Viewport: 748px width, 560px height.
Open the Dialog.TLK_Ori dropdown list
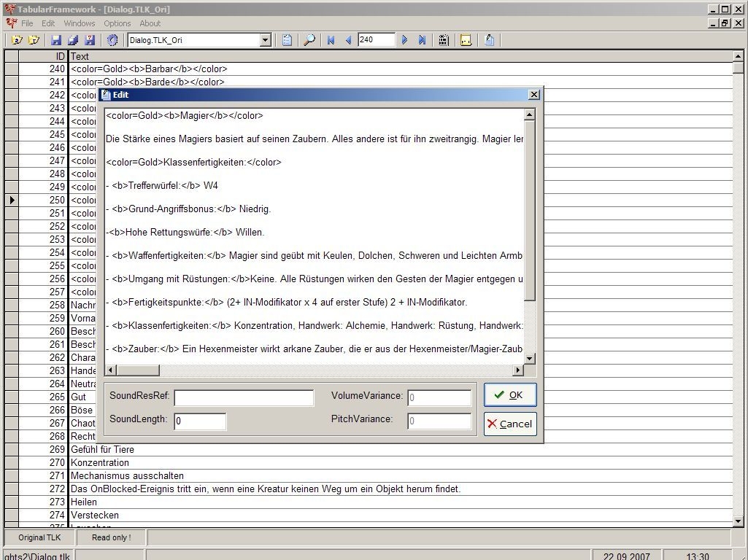coord(265,40)
